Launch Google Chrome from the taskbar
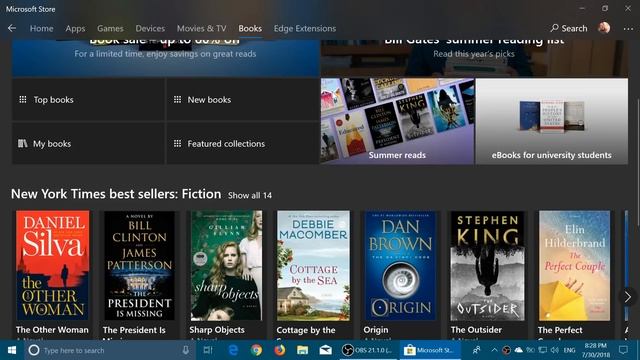Viewport: 640px width, 360px height. 256,350
